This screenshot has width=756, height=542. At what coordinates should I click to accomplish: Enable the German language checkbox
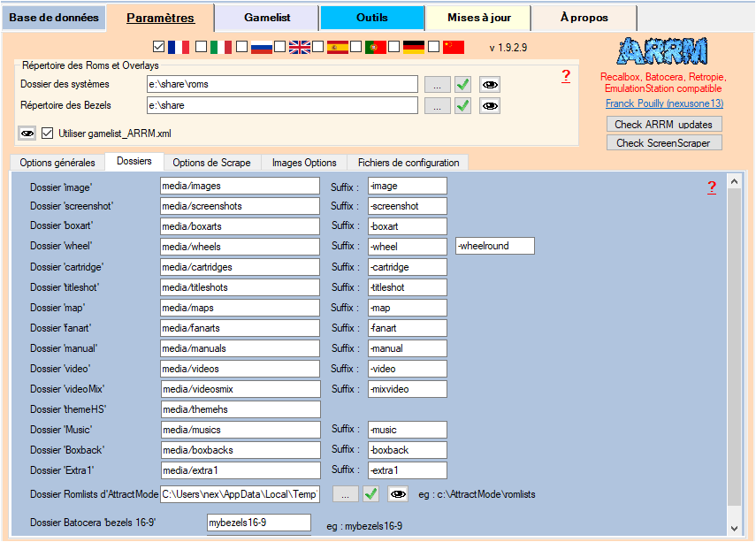(x=393, y=47)
